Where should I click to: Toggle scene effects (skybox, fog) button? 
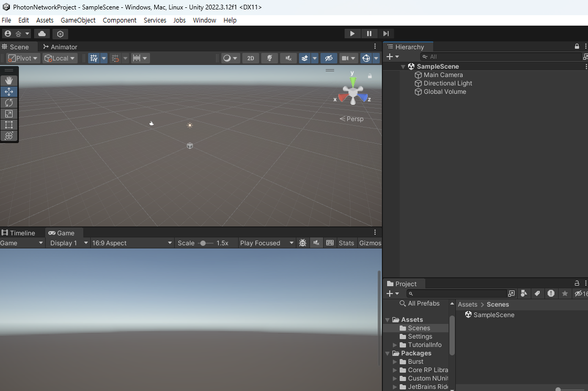(305, 58)
